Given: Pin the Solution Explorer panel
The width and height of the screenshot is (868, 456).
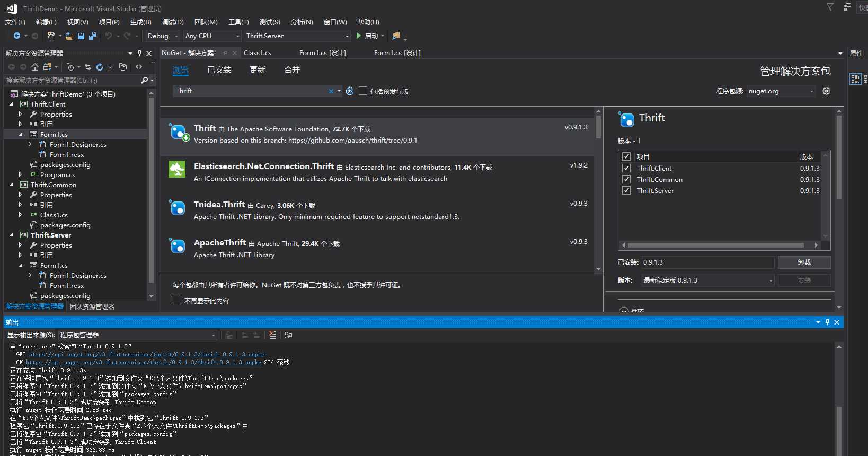Looking at the screenshot, I should coord(139,53).
